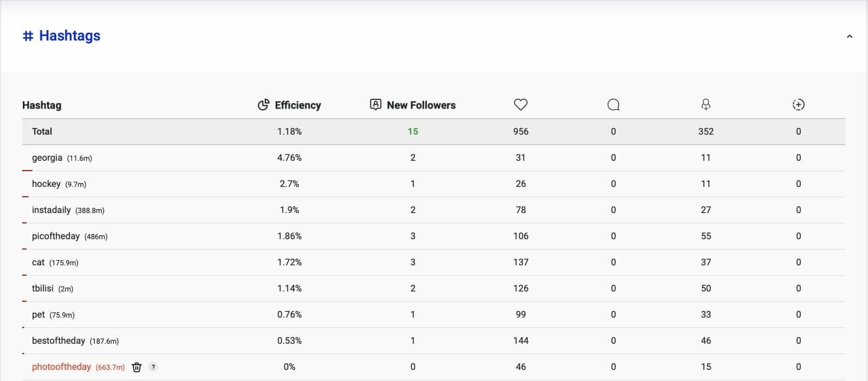This screenshot has width=868, height=381.
Task: Delete the photooftheday hashtag with trash icon
Action: pos(137,367)
